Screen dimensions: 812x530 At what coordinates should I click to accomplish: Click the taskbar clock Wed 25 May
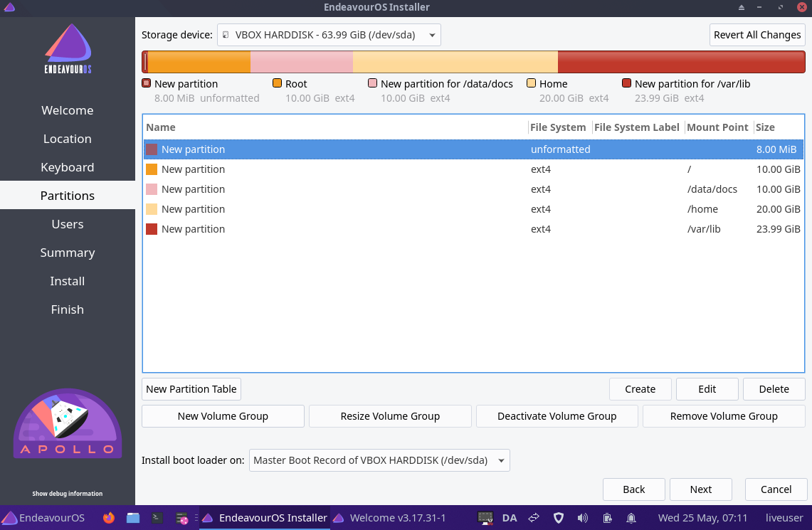[702, 518]
